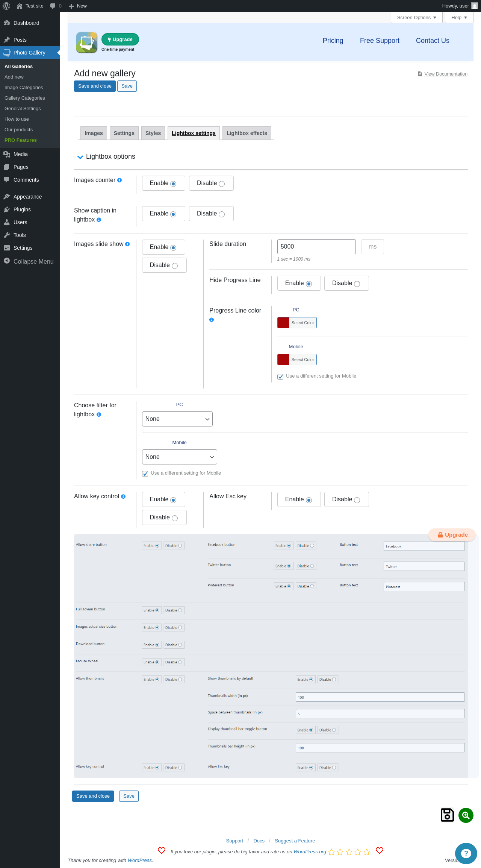
Task: Open the blue help question mark bubble
Action: pos(466,853)
